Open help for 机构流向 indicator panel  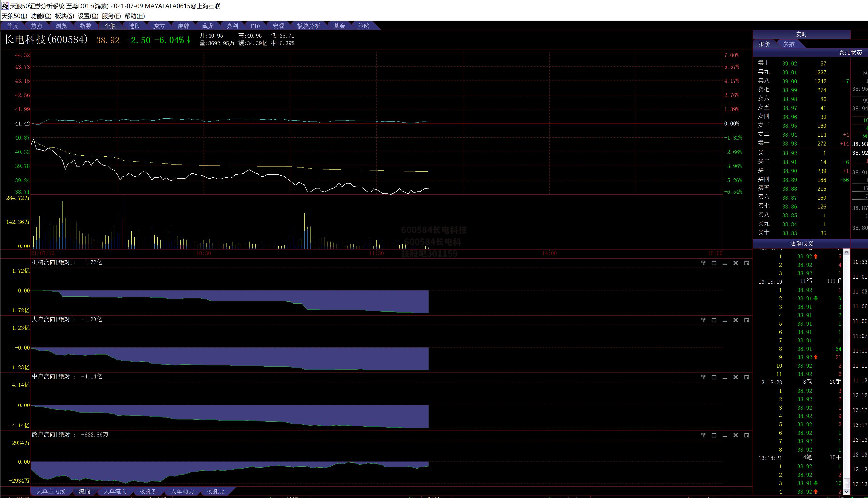coord(703,263)
